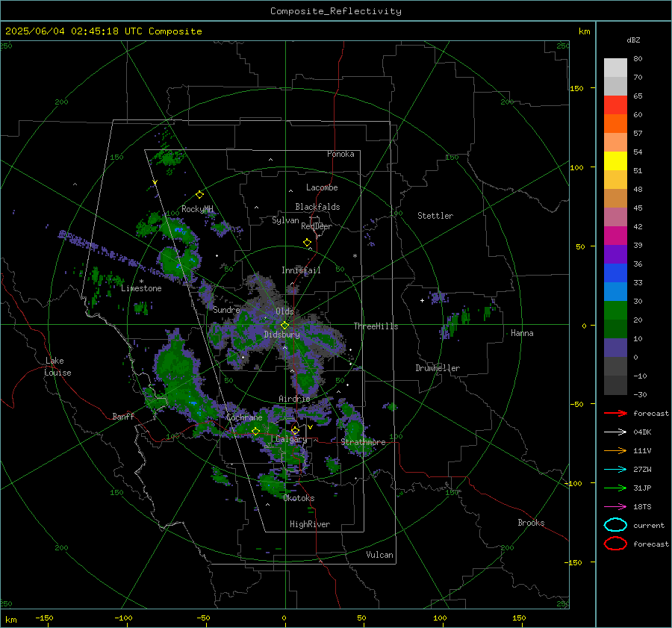
Task: Click the Stettler label
Action: point(435,216)
